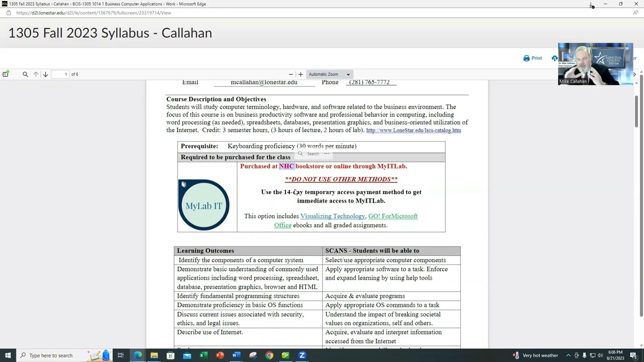The image size is (644, 362).
Task: Click the Prerequisite label in the table
Action: click(199, 146)
